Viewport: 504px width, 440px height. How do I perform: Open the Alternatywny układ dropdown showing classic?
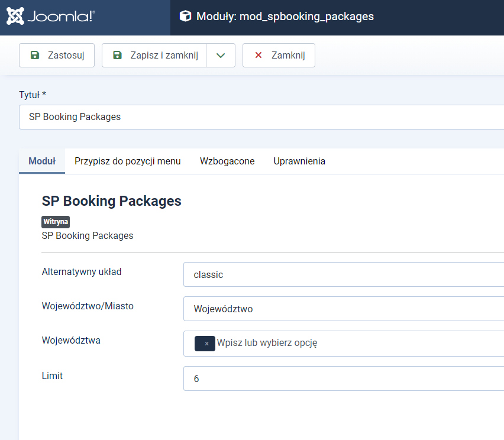[x=343, y=275]
